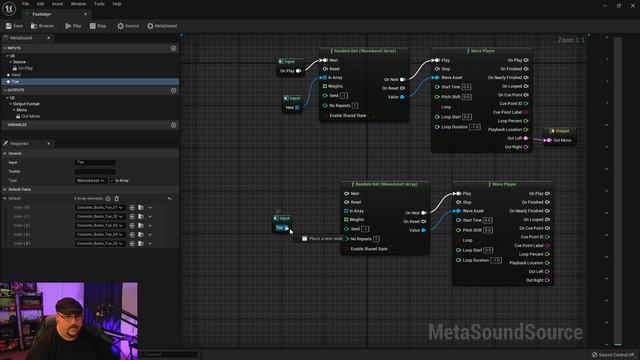Open Index 2 row options chevron
The height and width of the screenshot is (360, 640).
(x=150, y=226)
